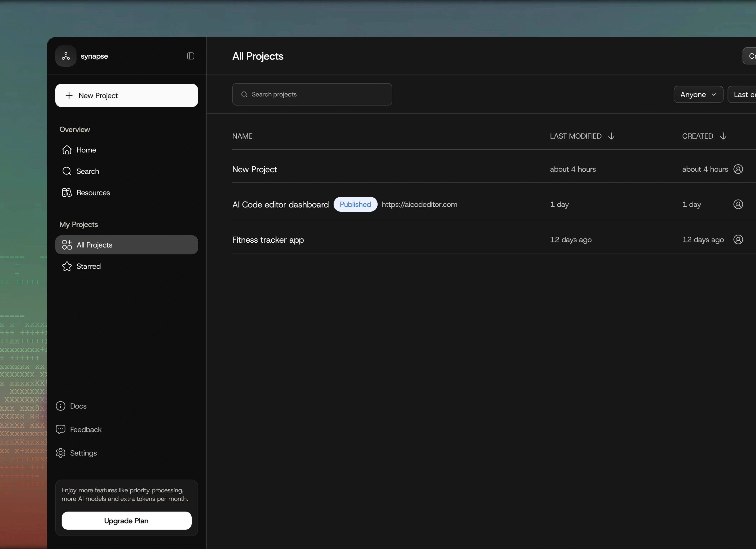Screen dimensions: 756x549
Task: Click the avatar icon in Fitness tracker row
Action: point(738,240)
